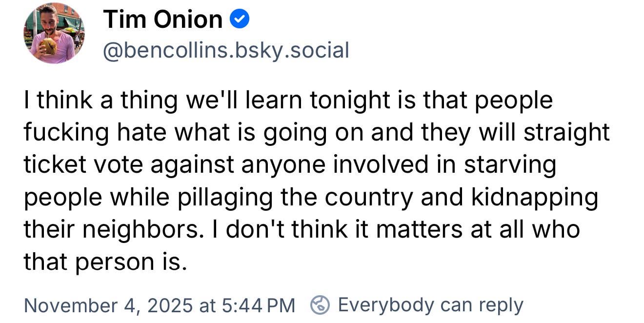The image size is (644, 323).
Task: Click the word "starving" in the post
Action: click(510, 165)
